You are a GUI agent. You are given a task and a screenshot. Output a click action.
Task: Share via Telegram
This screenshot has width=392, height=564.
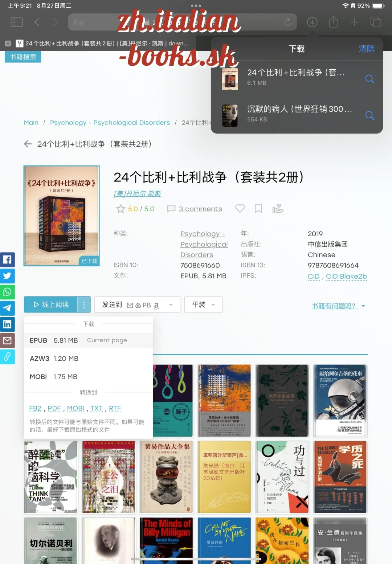[8, 308]
